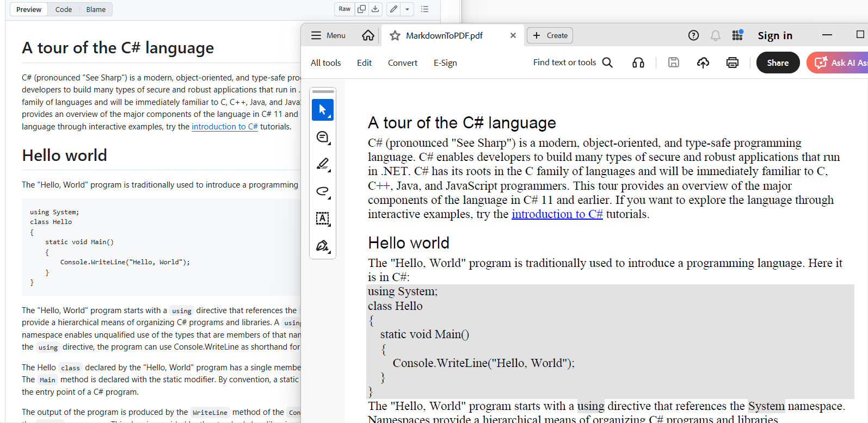Click introduction to C# link in GitHub preview
Screen dimensions: 868x423
[x=225, y=127]
